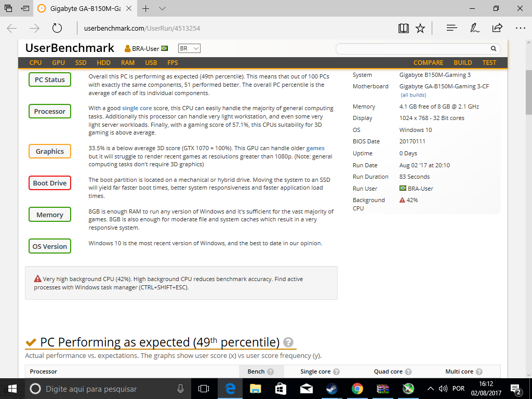Click the help icon next to Single core
This screenshot has width=532, height=399.
(336, 371)
